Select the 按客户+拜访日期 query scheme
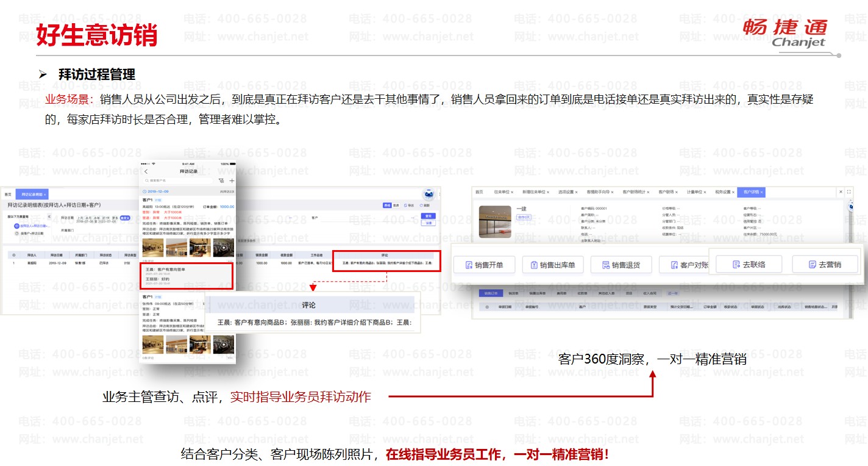Viewport: 868px width, 466px height. point(29,233)
